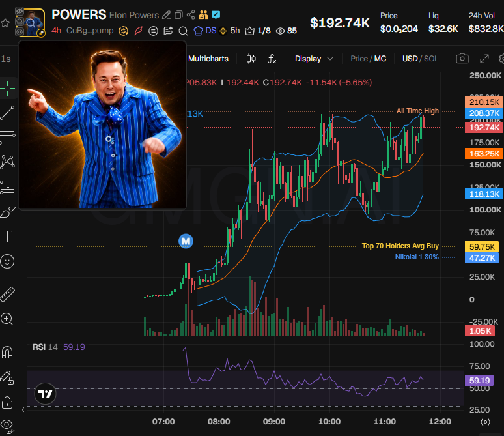Image resolution: width=504 pixels, height=436 pixels.
Task: Select the brush drawing tool
Action: click(x=8, y=212)
